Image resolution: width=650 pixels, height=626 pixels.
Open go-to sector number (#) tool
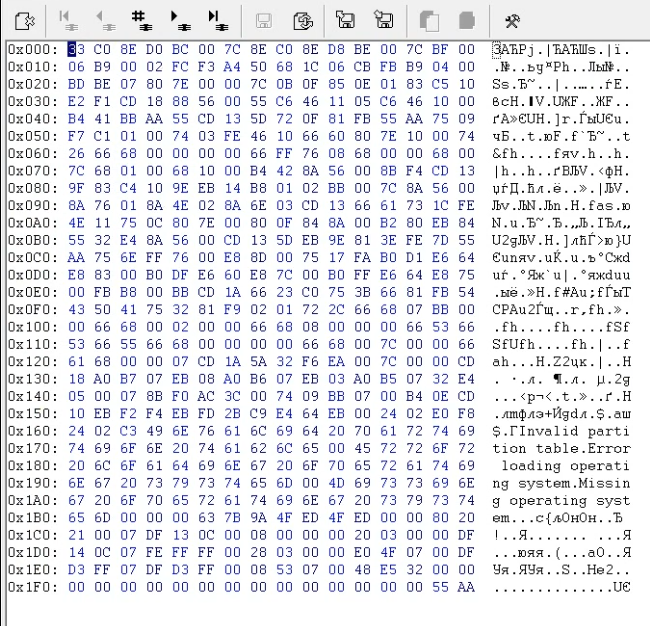(141, 19)
